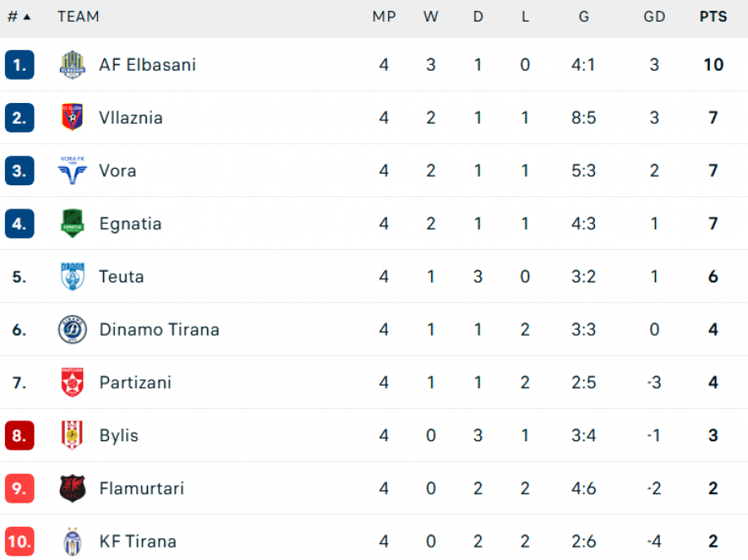
Task: Click the blue position 1 badge
Action: pos(20,65)
